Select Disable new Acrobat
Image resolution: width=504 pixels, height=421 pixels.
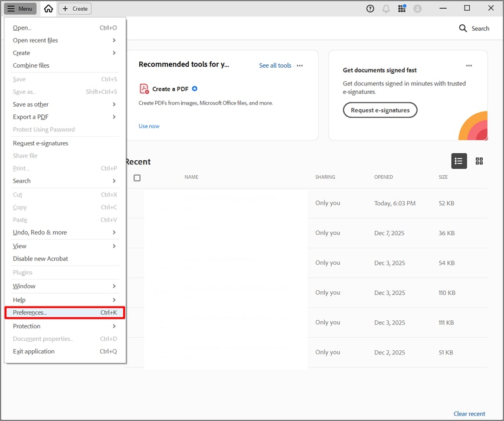65,258
